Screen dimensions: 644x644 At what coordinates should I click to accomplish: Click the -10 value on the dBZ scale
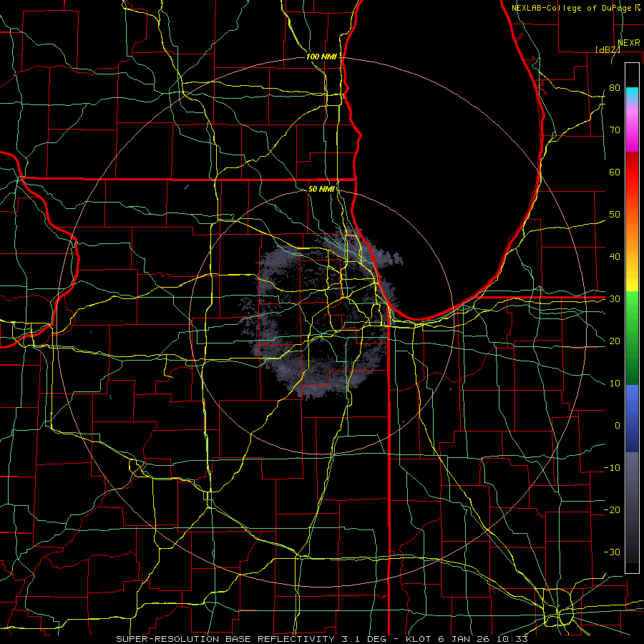[x=612, y=467]
